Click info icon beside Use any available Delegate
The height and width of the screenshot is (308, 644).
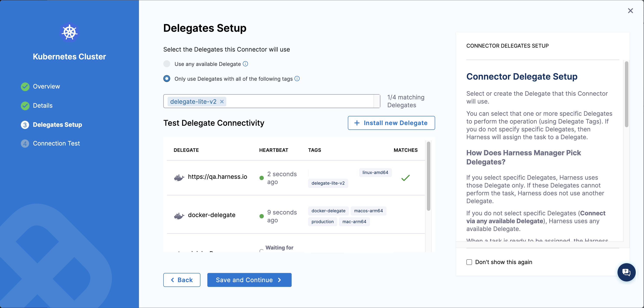pyautogui.click(x=246, y=64)
